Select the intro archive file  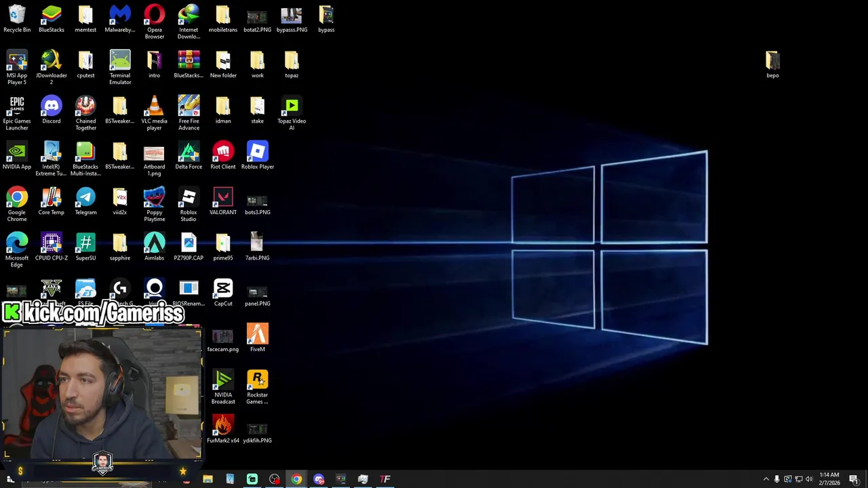[x=154, y=64]
